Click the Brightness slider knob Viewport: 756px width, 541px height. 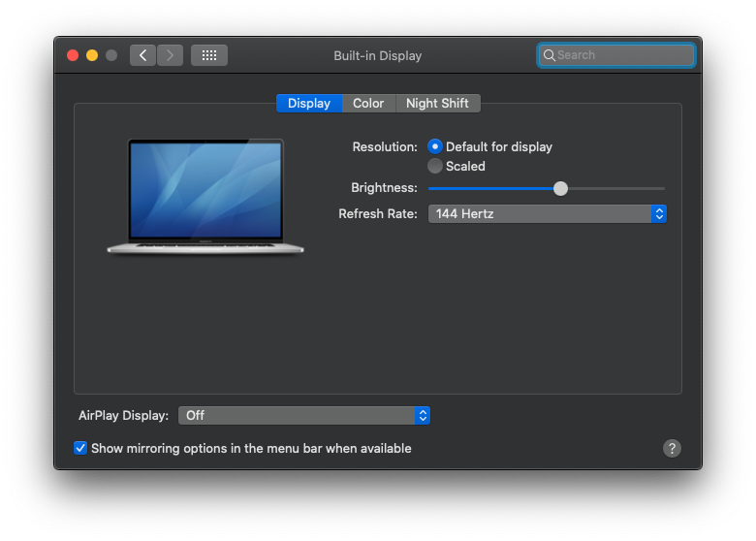tap(560, 188)
